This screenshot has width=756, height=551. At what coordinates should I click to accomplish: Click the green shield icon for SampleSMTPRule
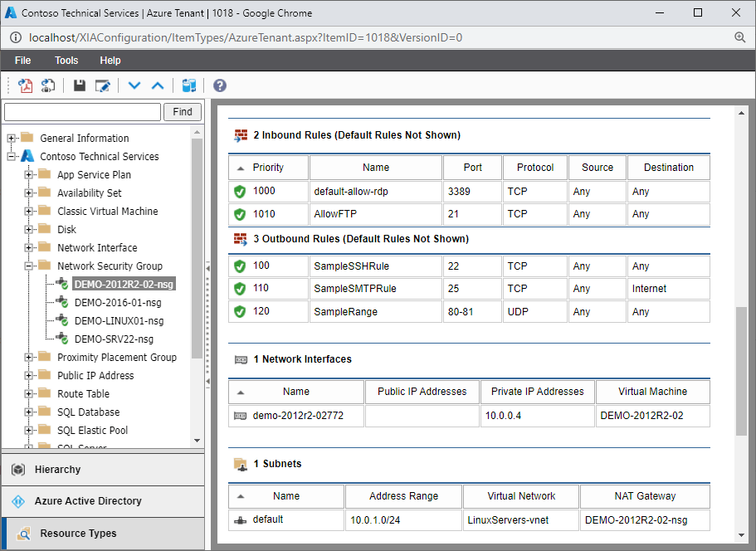pos(240,289)
